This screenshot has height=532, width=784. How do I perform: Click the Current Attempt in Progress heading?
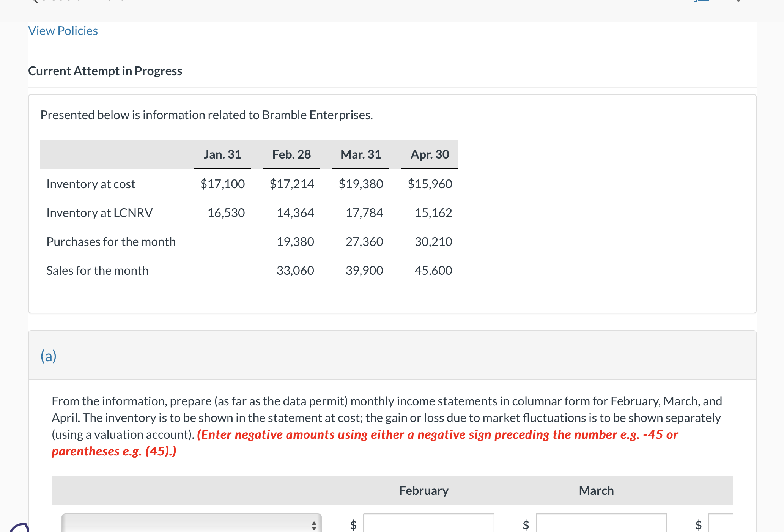[105, 71]
